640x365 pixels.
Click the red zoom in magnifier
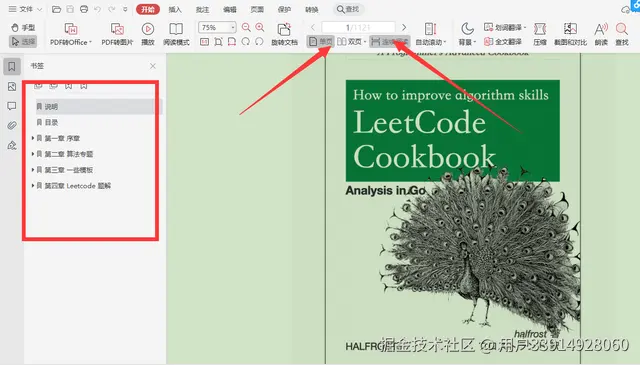coord(260,27)
